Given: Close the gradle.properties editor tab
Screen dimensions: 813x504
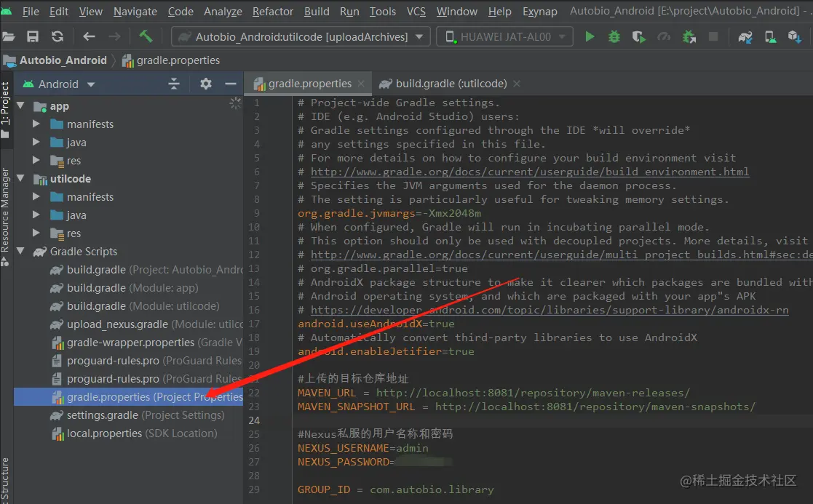Looking at the screenshot, I should 361,84.
